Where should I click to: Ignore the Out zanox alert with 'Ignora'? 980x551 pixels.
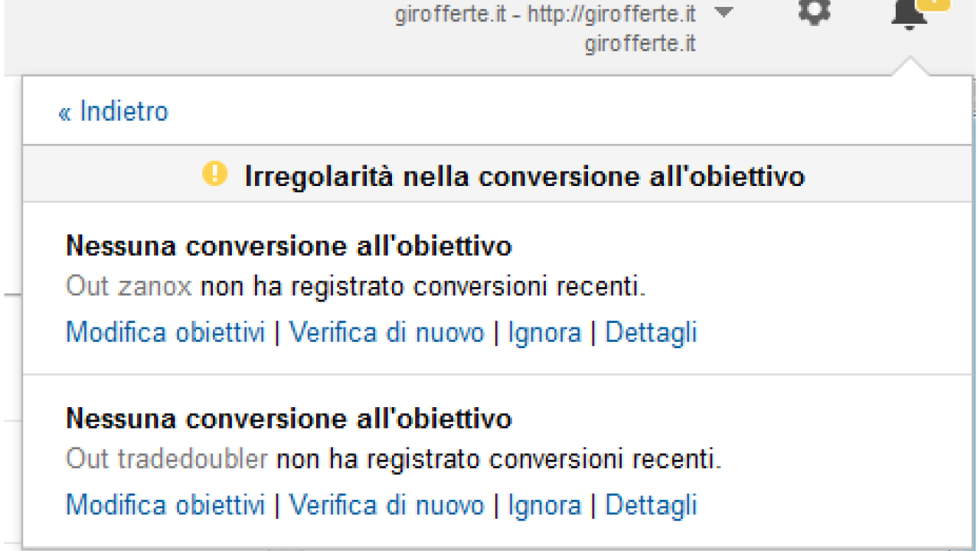pos(544,332)
